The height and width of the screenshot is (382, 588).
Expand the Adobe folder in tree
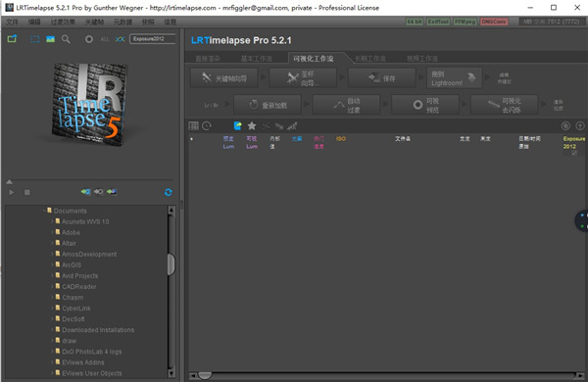52,232
